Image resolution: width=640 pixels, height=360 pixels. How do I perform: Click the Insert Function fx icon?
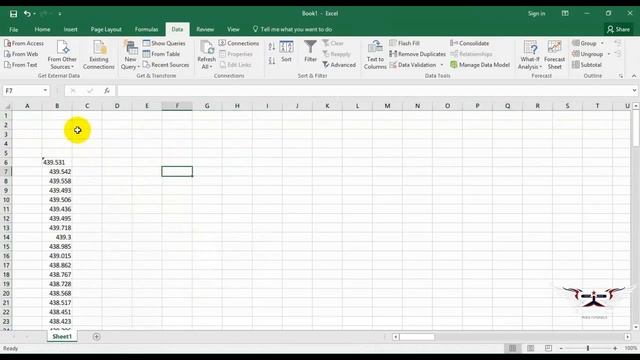point(107,91)
